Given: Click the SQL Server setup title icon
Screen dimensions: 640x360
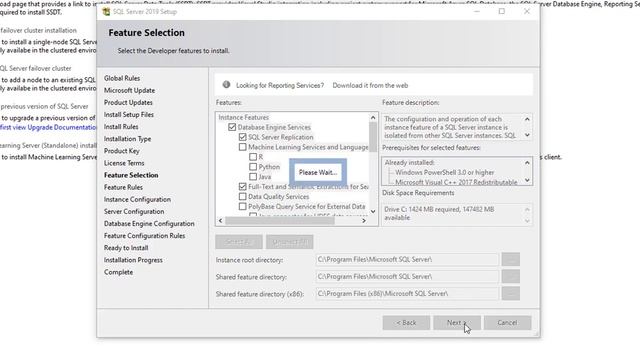Looking at the screenshot, I should point(106,12).
